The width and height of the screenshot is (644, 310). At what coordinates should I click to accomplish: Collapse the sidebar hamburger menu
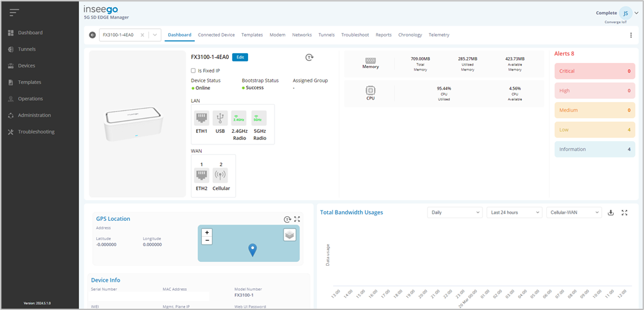(x=15, y=12)
